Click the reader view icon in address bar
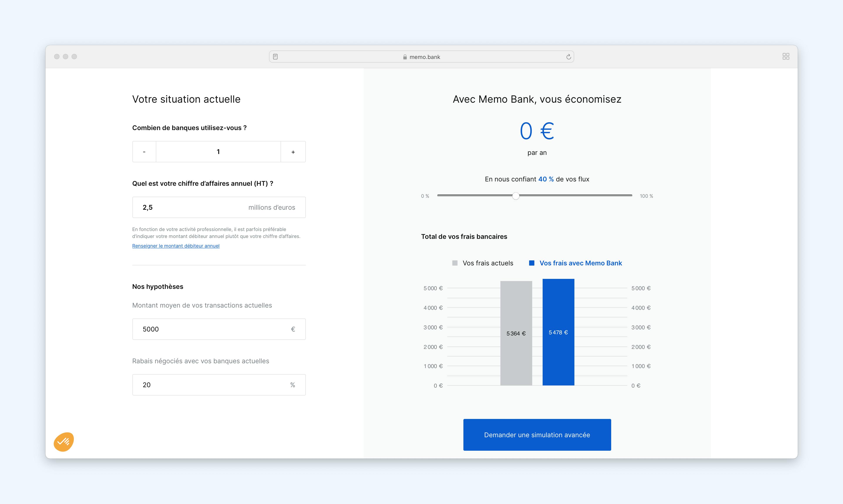 pyautogui.click(x=275, y=57)
